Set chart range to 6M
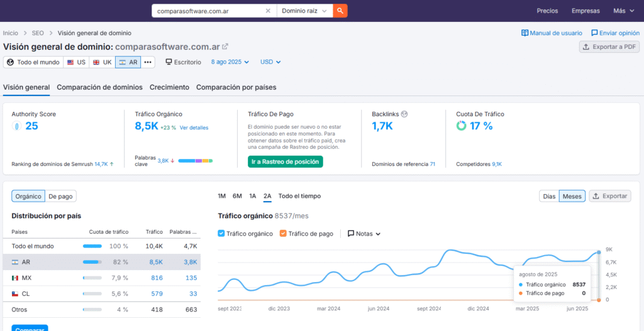 click(237, 196)
